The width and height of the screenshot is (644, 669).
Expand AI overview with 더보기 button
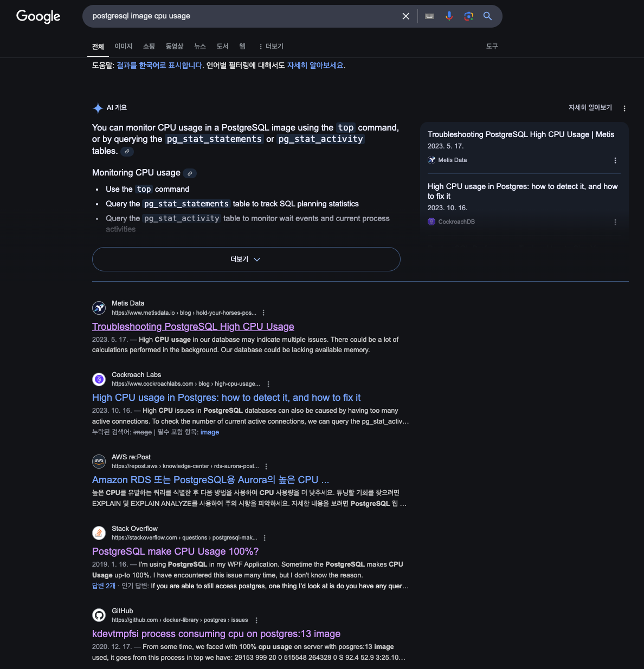(x=246, y=259)
